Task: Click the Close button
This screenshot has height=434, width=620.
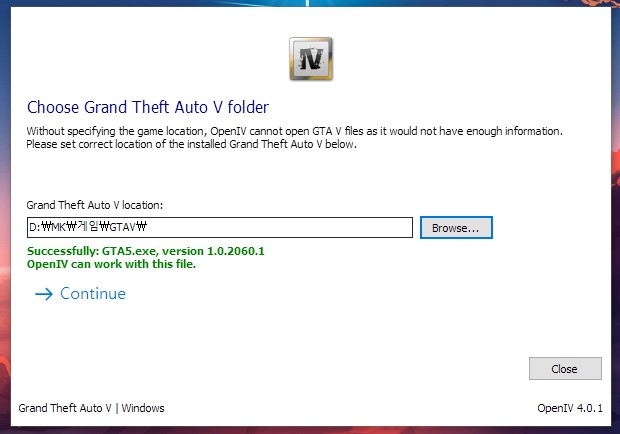Action: (x=565, y=368)
